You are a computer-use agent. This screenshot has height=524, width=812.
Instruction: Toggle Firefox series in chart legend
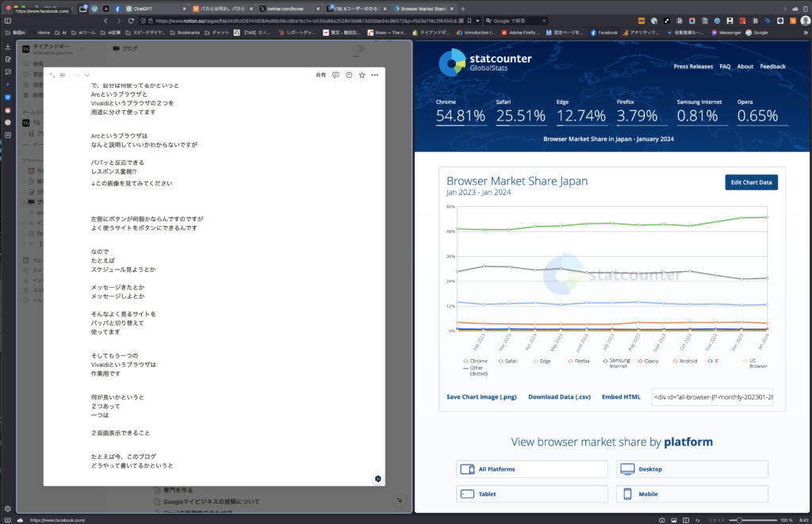pyautogui.click(x=578, y=361)
